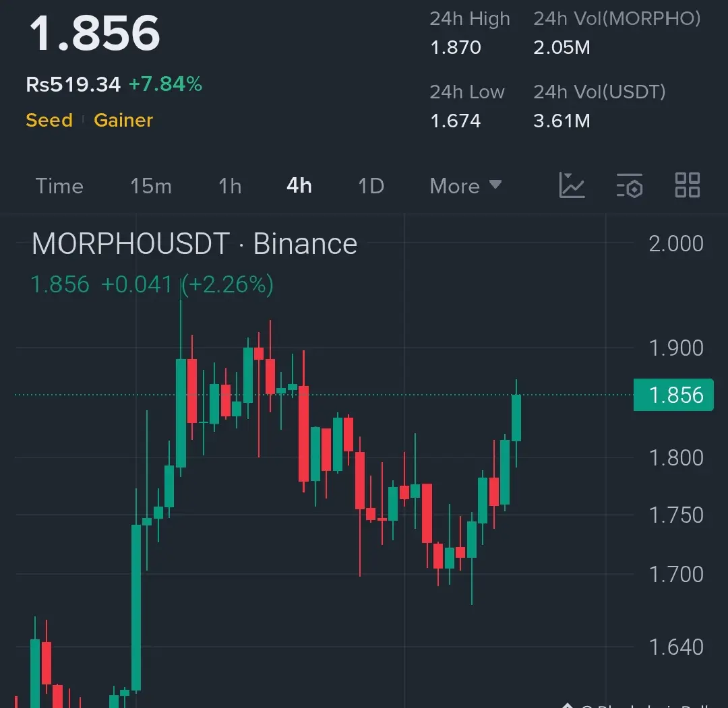Tap the 24h Low value 1.674
The image size is (728, 708).
[456, 121]
